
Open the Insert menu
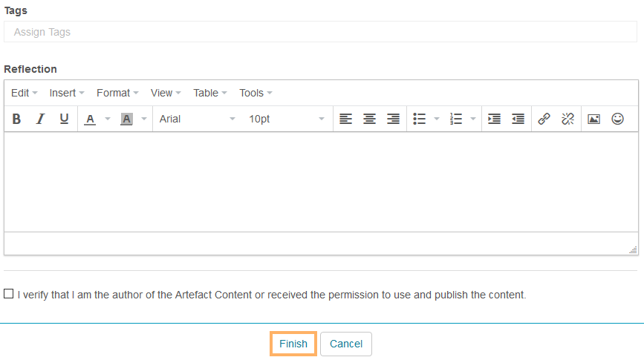point(67,93)
